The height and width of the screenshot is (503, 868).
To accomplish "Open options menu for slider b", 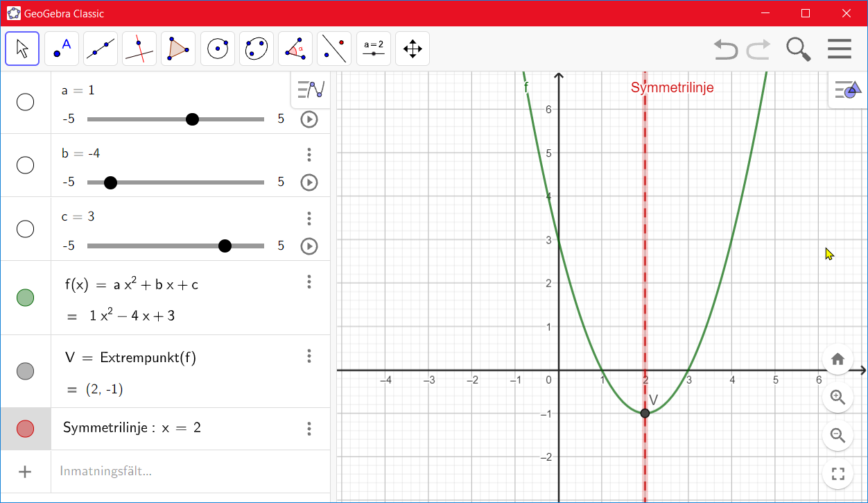I will pyautogui.click(x=309, y=155).
